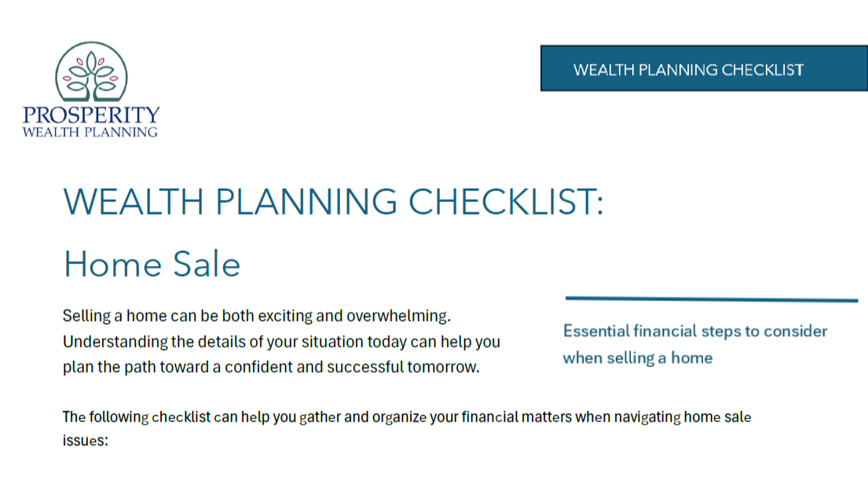This screenshot has width=868, height=489.
Task: Click the Home Sale subheading
Action: pos(152,264)
